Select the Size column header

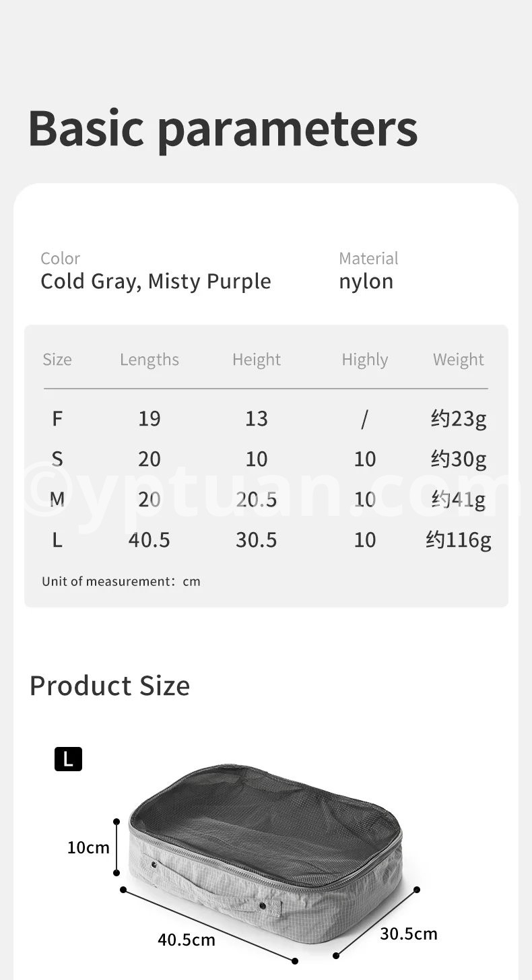pyautogui.click(x=57, y=360)
